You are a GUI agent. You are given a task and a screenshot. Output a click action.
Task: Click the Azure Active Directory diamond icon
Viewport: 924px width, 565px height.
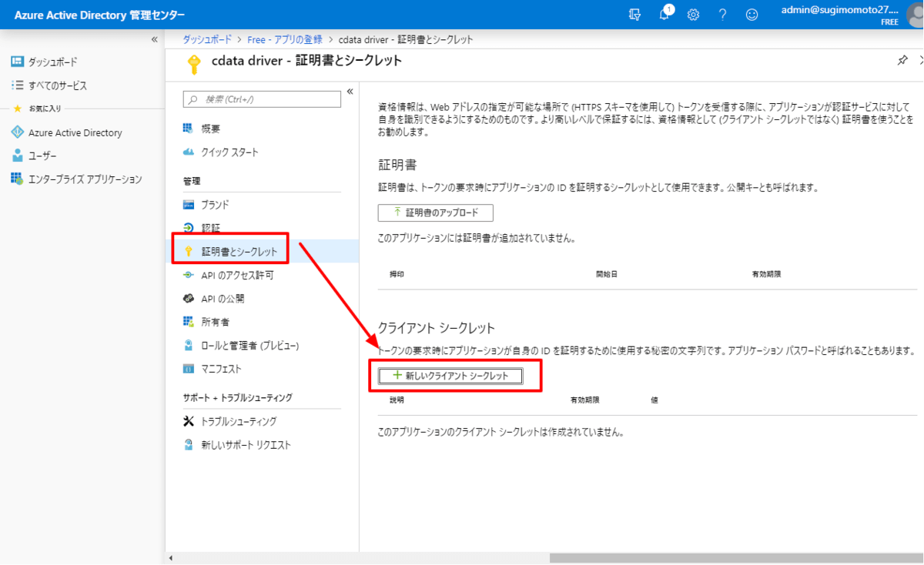click(17, 132)
